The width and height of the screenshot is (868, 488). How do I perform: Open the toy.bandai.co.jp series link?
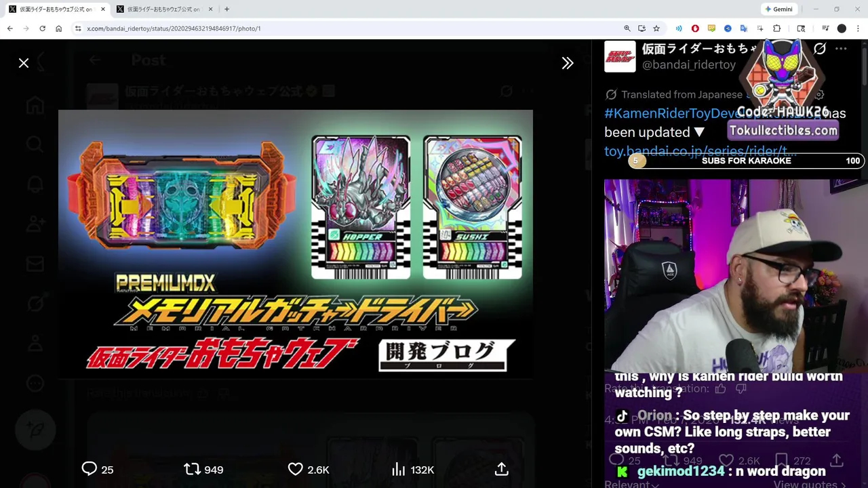[x=700, y=150]
